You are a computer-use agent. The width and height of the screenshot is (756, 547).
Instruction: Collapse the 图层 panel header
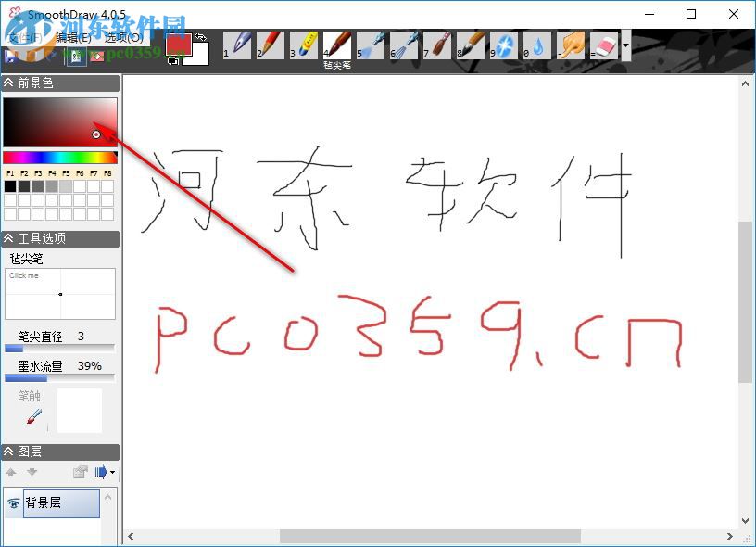click(x=9, y=452)
